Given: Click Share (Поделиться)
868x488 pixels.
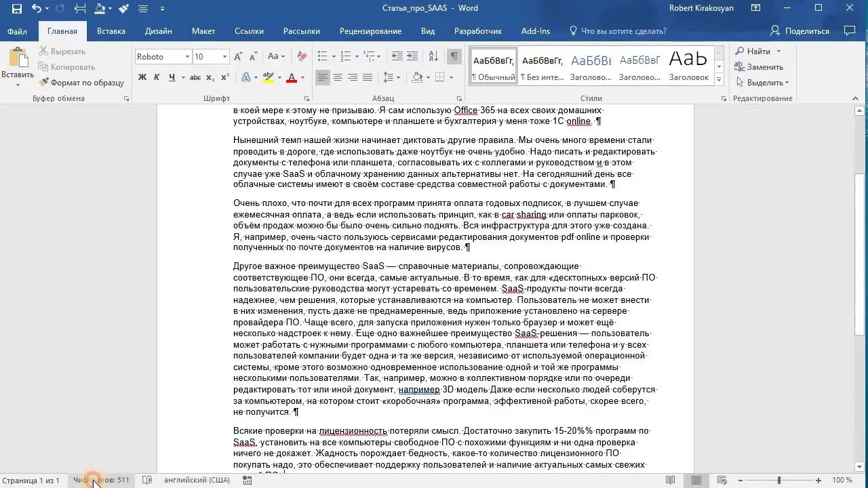Looking at the screenshot, I should pyautogui.click(x=800, y=31).
